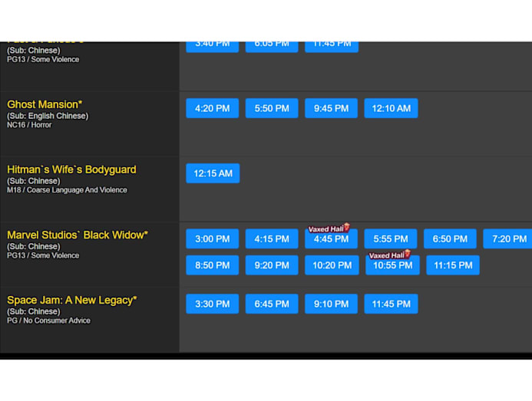Choose Ghost Mansion 9:45 PM showtime
The height and width of the screenshot is (401, 532).
331,108
